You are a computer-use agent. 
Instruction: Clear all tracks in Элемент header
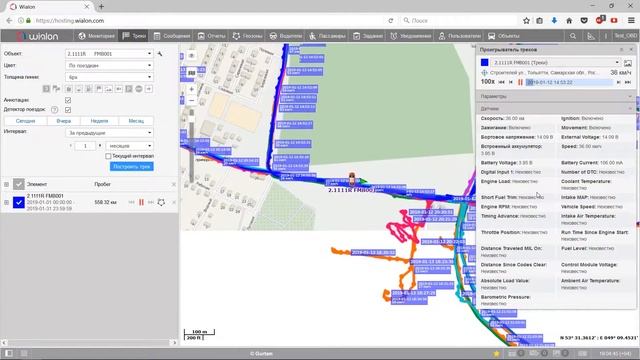click(174, 184)
